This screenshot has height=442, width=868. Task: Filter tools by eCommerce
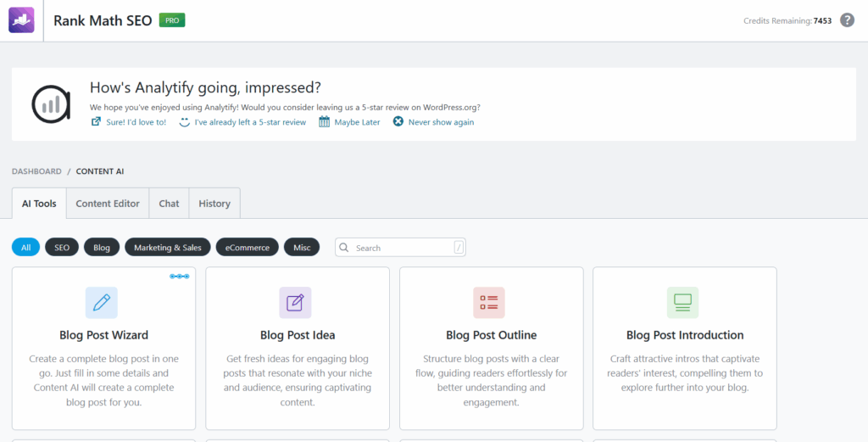(248, 248)
